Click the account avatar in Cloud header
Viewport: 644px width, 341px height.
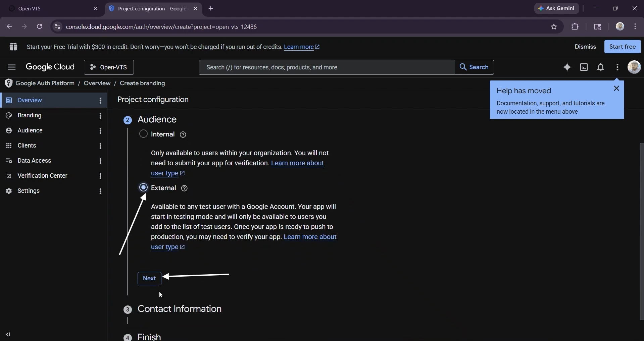point(634,67)
